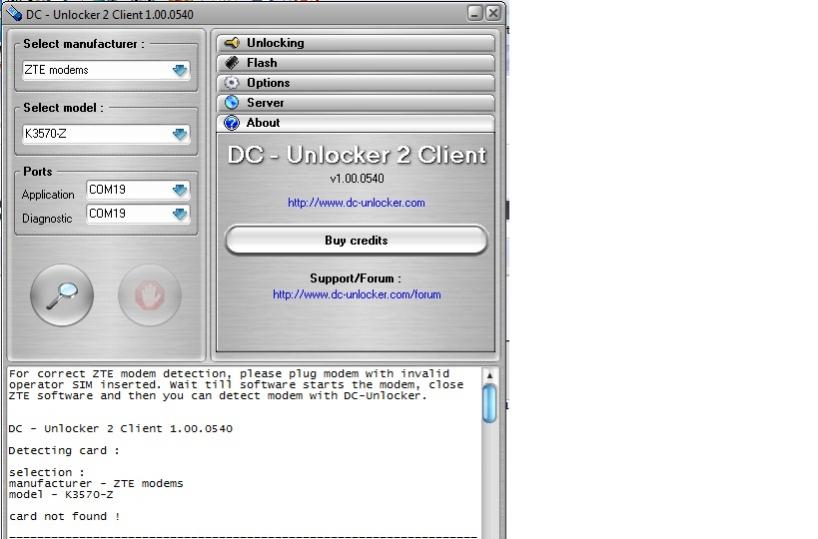Click the gear icon beside Options

tap(231, 83)
